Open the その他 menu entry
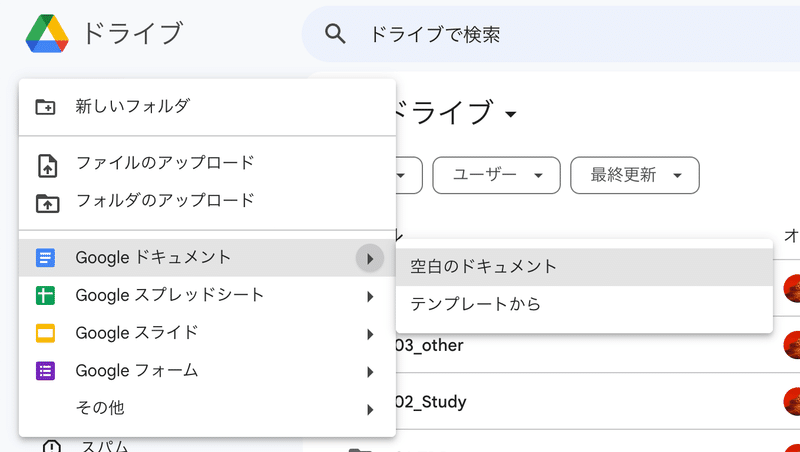 click(207, 408)
